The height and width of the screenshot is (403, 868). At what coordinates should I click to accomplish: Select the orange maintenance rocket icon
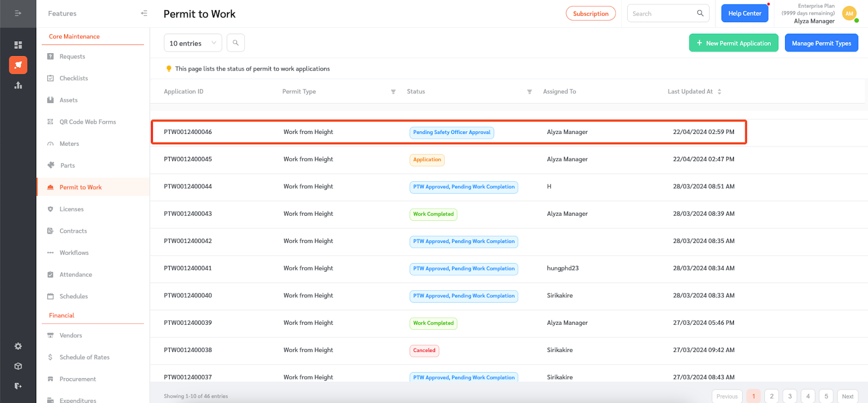click(18, 65)
